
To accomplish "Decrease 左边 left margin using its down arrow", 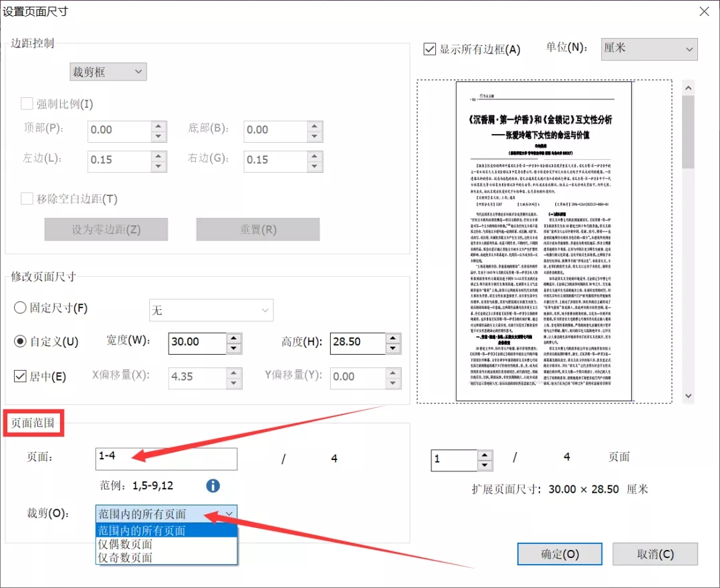I will (x=157, y=165).
